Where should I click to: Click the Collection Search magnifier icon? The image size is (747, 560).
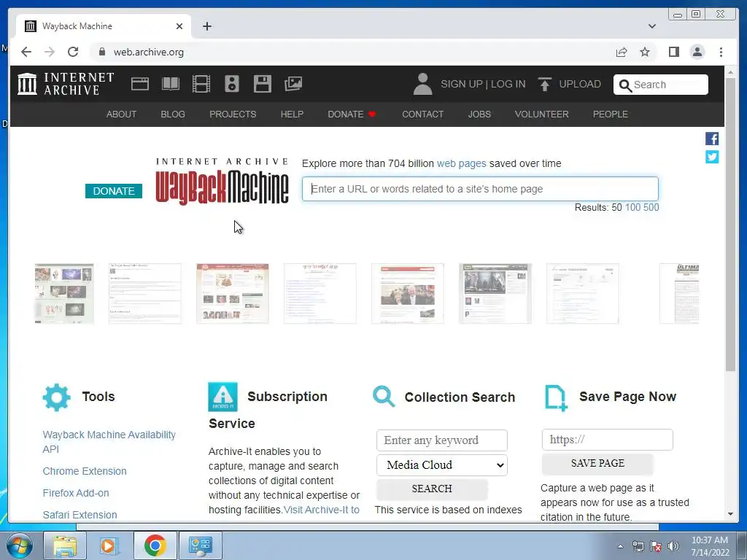point(384,396)
